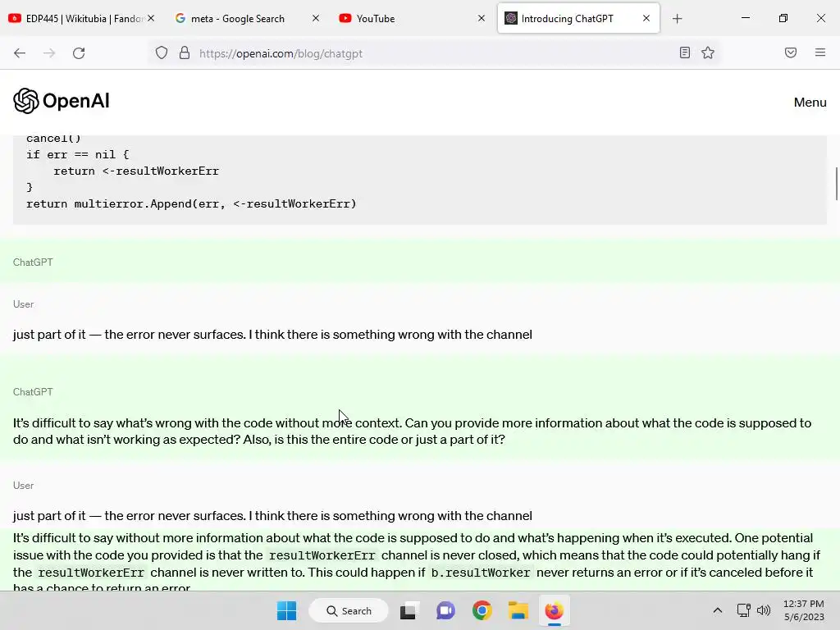Open network status icon in the tray
Image resolution: width=840 pixels, height=630 pixels.
coord(743,610)
